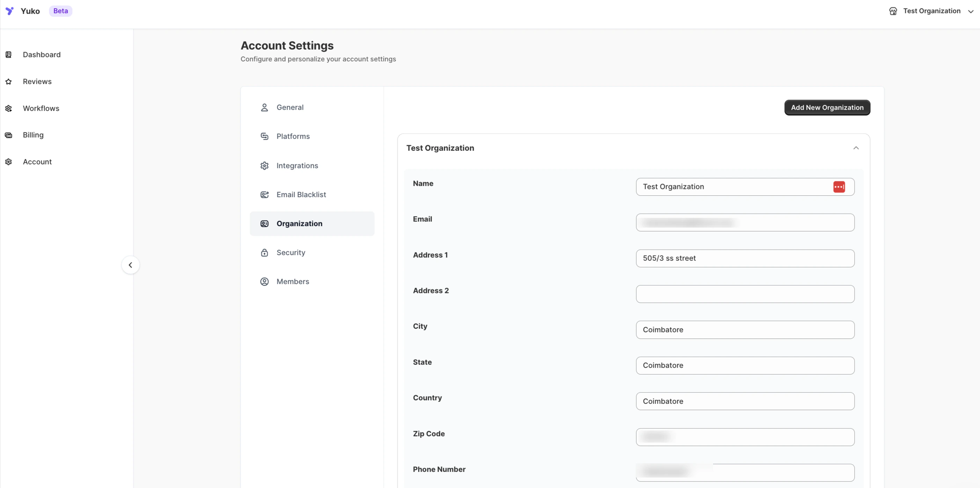This screenshot has height=488, width=980.
Task: Click the Reviews star icon
Action: point(8,82)
